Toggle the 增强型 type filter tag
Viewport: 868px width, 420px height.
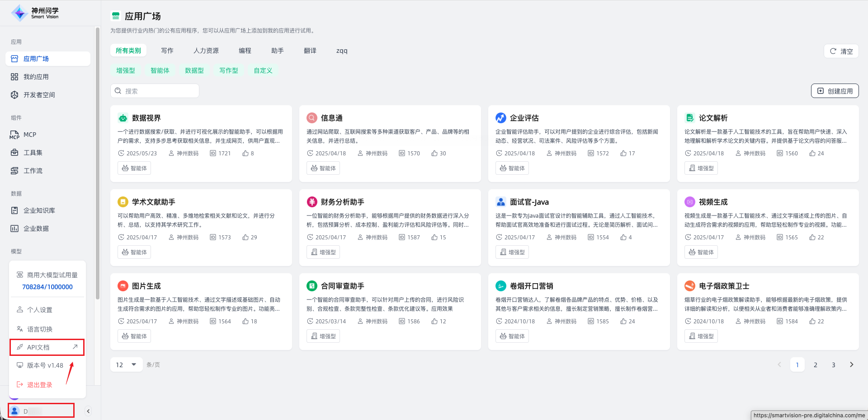(x=126, y=70)
